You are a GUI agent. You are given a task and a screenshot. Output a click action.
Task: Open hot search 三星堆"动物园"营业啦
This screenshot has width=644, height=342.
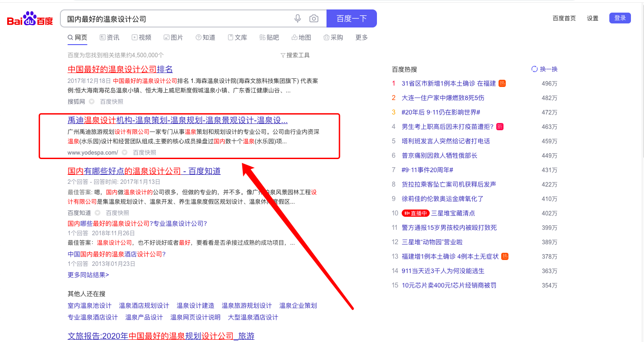[x=432, y=242]
